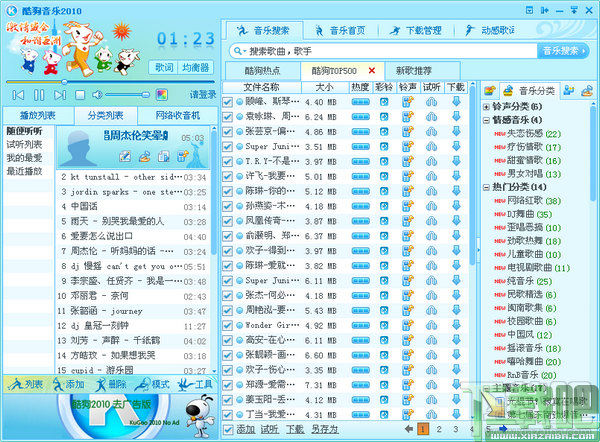Preview-listen 许飞-我要 with headphone icon
The image size is (600, 442).
(431, 176)
